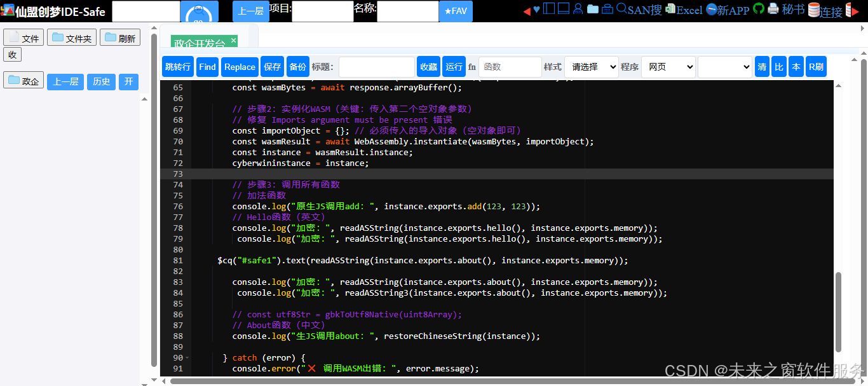The width and height of the screenshot is (868, 386).
Task: Click the editor vertical scrollbar thumb
Action: click(x=838, y=312)
